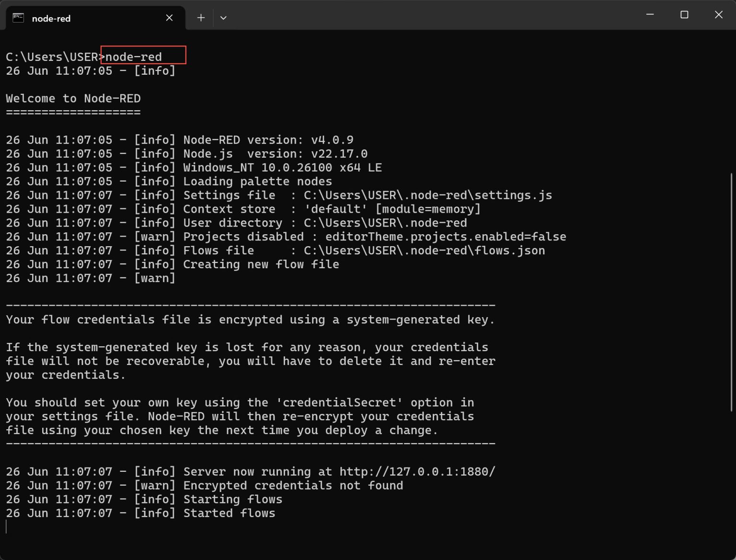Place cursor on the blinking terminal input line

(x=7, y=526)
